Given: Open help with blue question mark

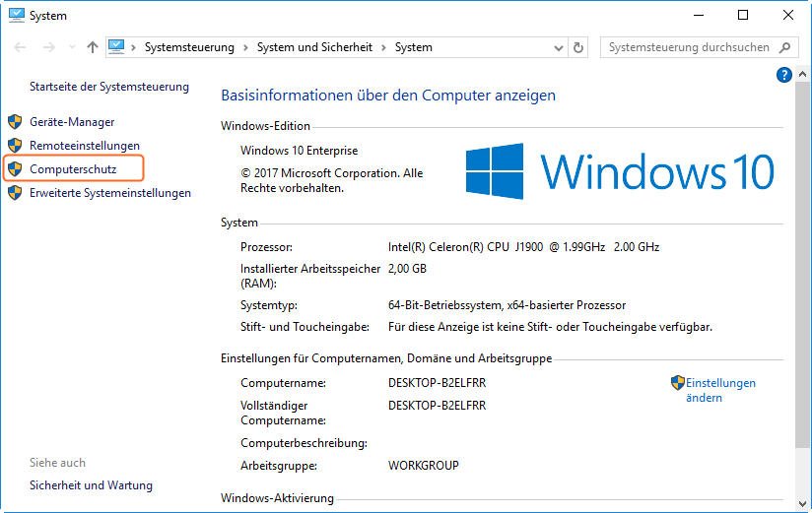Looking at the screenshot, I should coord(784,75).
